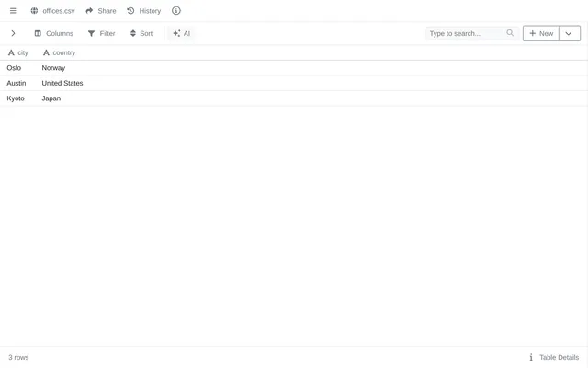
Task: Select the Japan cell
Action: tap(51, 98)
